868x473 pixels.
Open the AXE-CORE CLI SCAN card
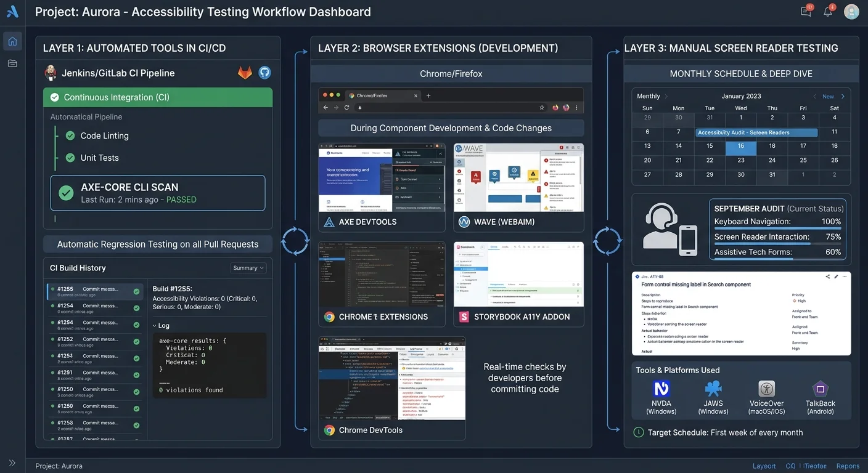click(158, 193)
